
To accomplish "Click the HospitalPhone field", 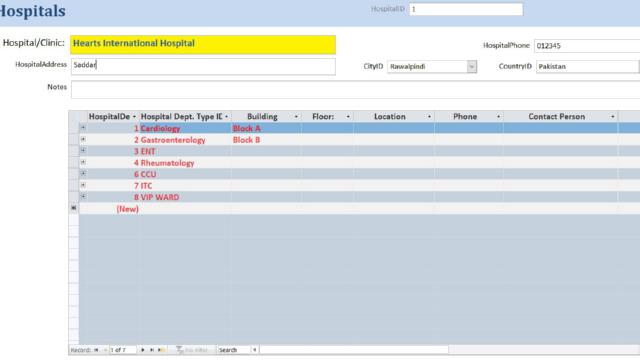I will (587, 46).
